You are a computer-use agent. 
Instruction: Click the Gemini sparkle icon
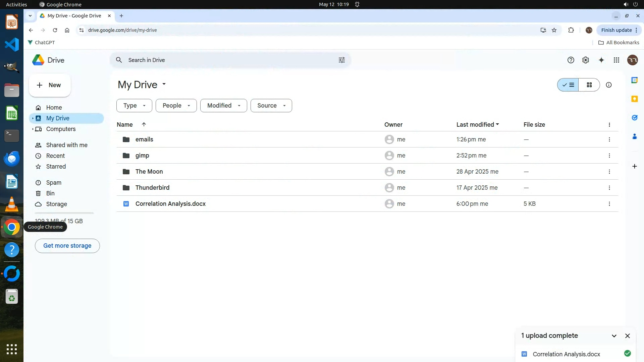(601, 60)
